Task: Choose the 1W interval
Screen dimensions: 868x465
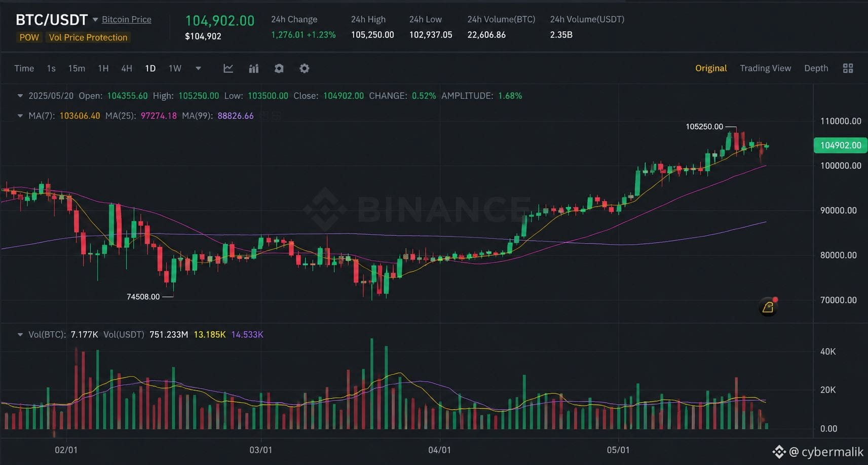Action: (175, 68)
